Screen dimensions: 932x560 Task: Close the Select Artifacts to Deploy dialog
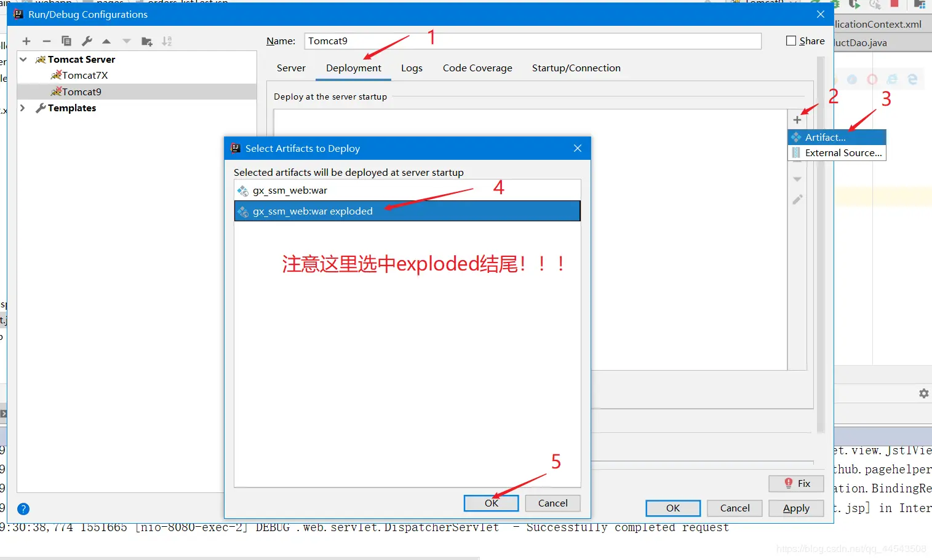(578, 148)
